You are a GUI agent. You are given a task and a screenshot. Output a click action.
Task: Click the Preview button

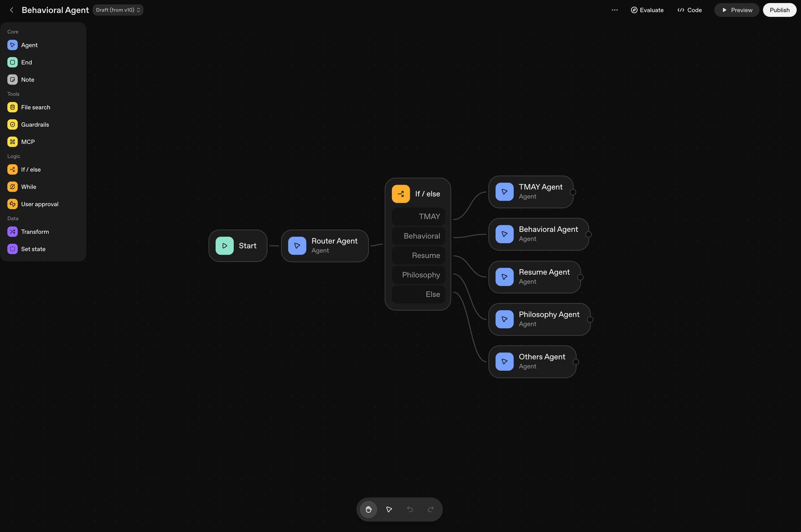coord(737,10)
